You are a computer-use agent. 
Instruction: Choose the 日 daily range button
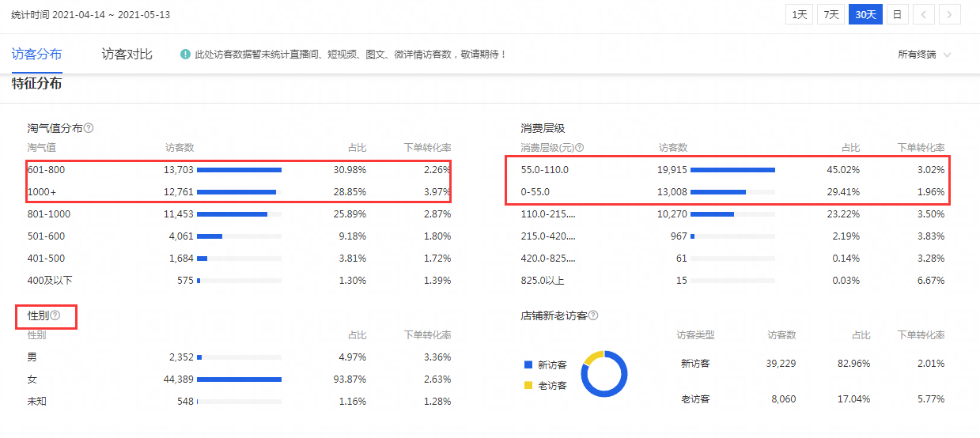[x=896, y=14]
